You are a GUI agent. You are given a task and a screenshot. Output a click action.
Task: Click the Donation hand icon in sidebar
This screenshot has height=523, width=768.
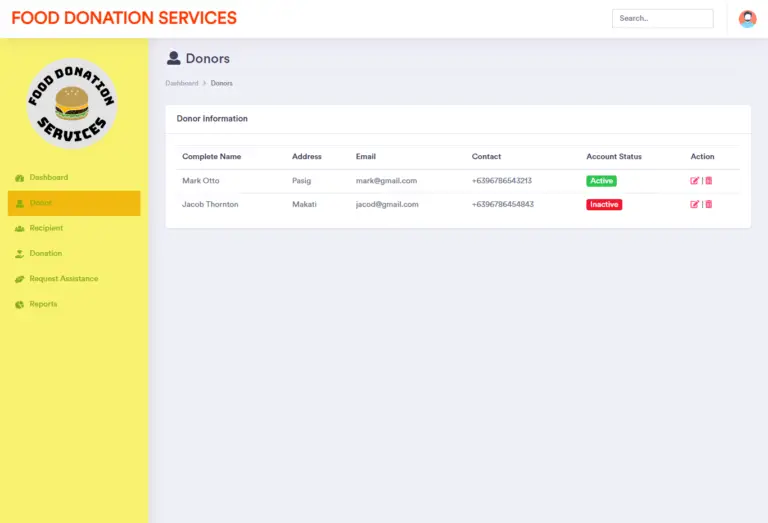[x=20, y=254]
